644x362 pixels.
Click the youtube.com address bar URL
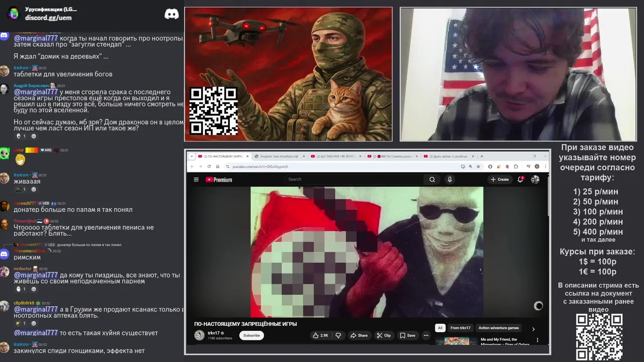[260, 166]
